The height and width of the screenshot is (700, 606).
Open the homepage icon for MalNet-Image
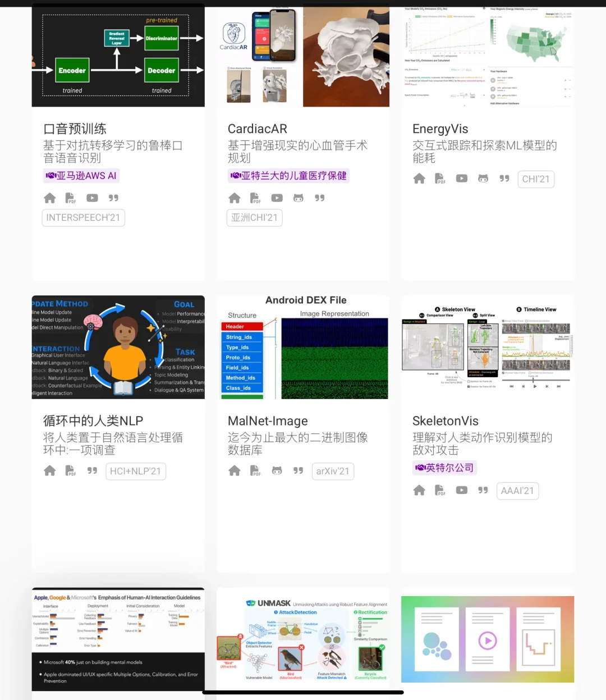click(x=234, y=471)
